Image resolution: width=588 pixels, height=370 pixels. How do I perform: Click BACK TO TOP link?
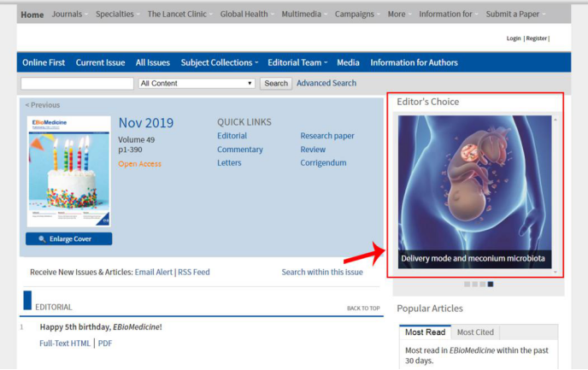point(363,308)
